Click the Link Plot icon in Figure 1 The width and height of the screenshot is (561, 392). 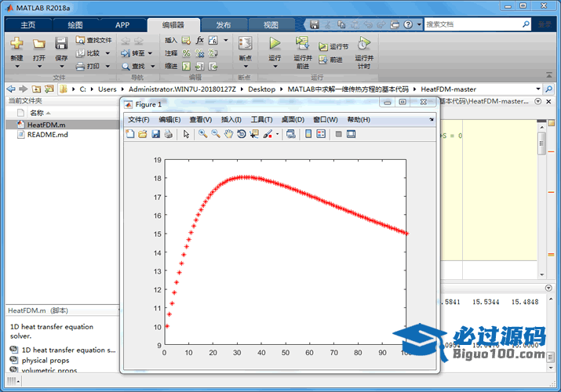pyautogui.click(x=291, y=134)
